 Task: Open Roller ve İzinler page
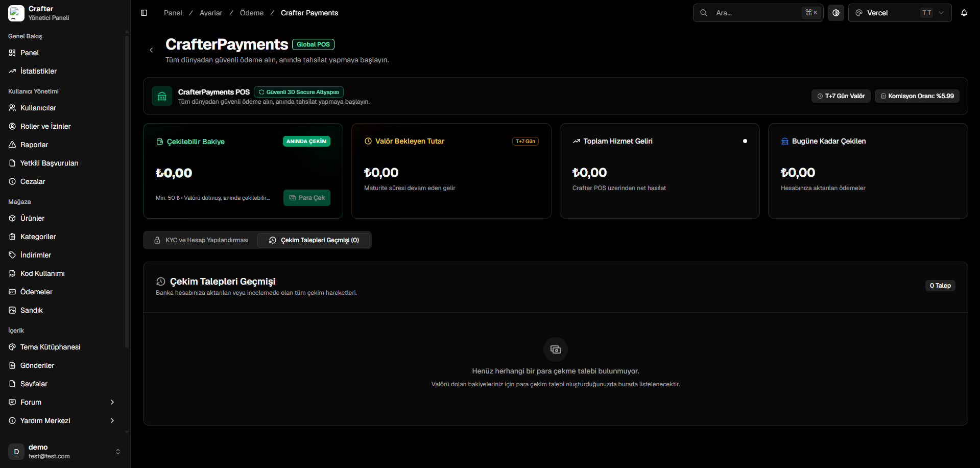coord(62,126)
